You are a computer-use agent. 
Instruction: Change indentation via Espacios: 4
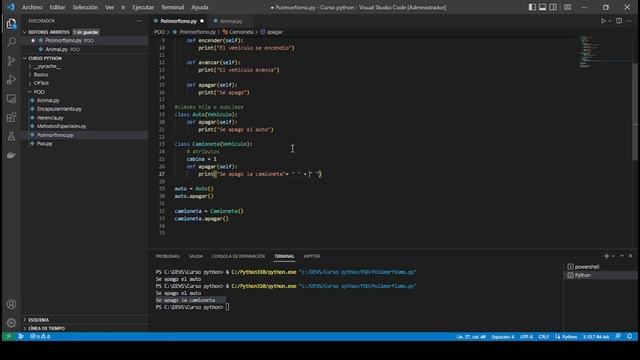pyautogui.click(x=502, y=336)
